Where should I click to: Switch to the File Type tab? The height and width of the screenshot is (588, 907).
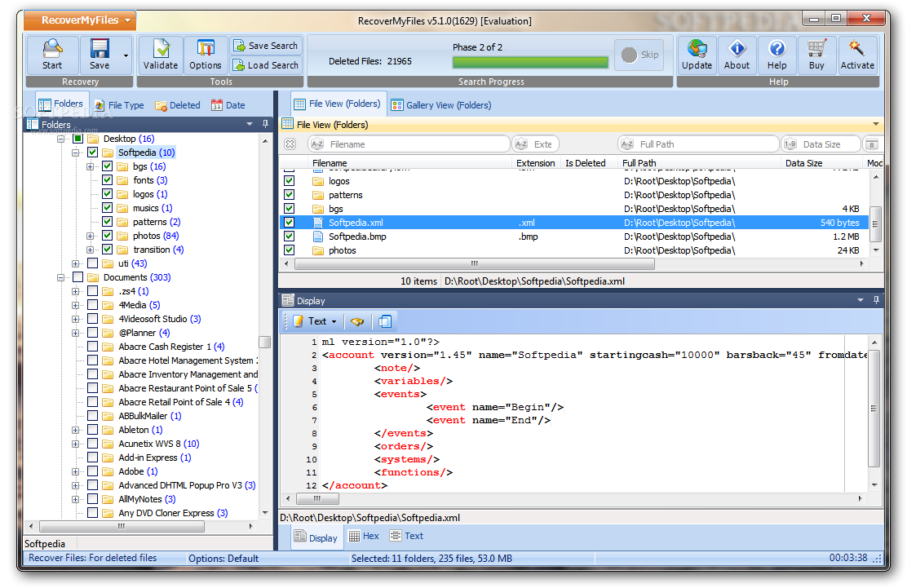point(119,105)
